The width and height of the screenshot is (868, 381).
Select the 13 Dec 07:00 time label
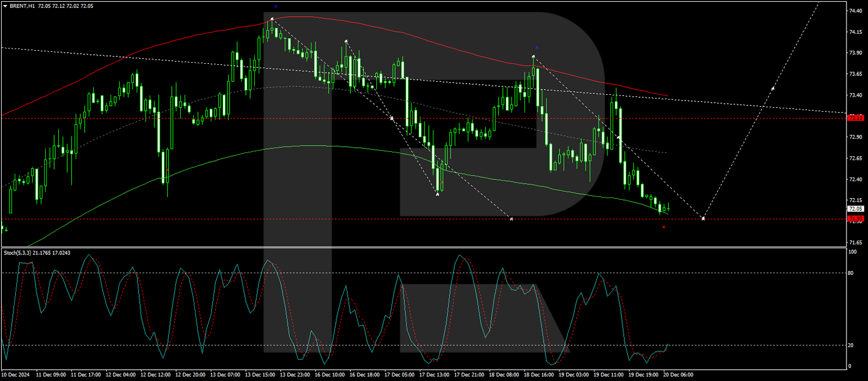coord(225,374)
